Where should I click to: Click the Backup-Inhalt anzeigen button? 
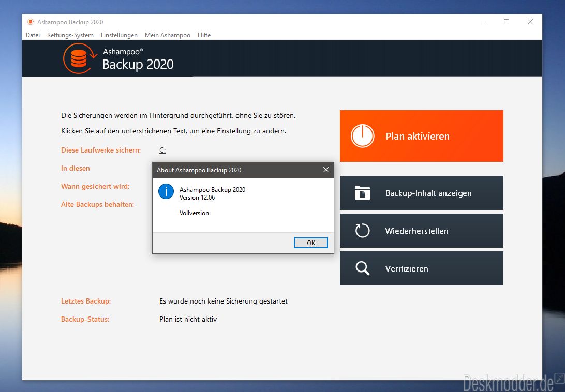tap(422, 193)
